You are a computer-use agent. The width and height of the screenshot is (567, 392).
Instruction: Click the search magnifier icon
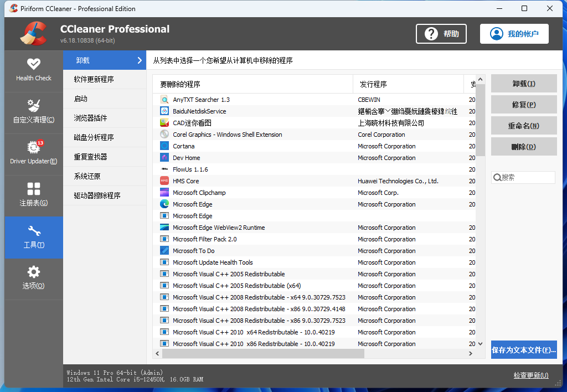coord(498,177)
